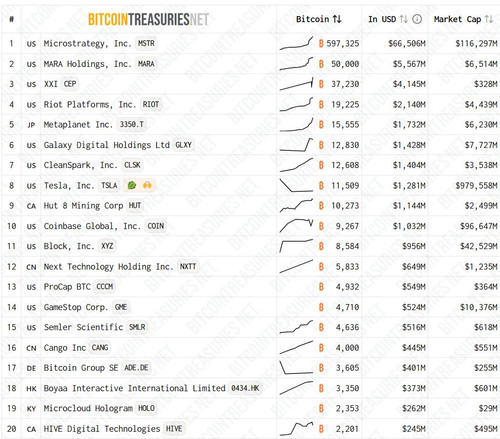The height and width of the screenshot is (439, 500).
Task: Open Hut 8 Mining Corp entry
Action: point(83,206)
